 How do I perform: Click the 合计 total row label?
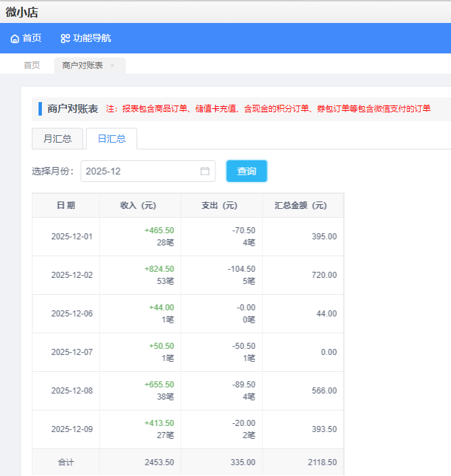click(x=66, y=462)
